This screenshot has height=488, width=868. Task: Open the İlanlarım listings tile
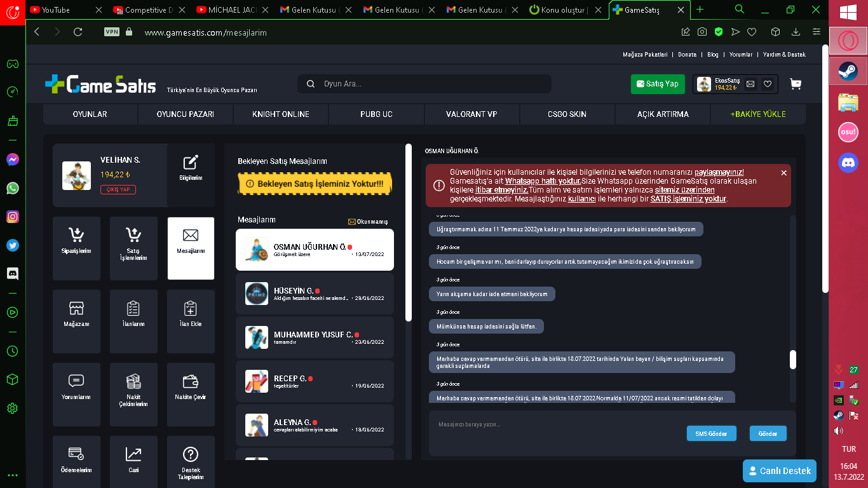point(133,322)
